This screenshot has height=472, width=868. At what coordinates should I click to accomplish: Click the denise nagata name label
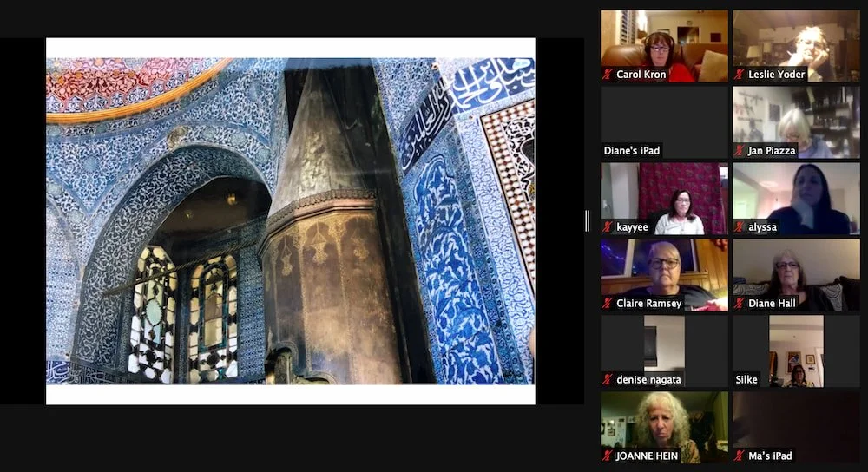point(648,379)
